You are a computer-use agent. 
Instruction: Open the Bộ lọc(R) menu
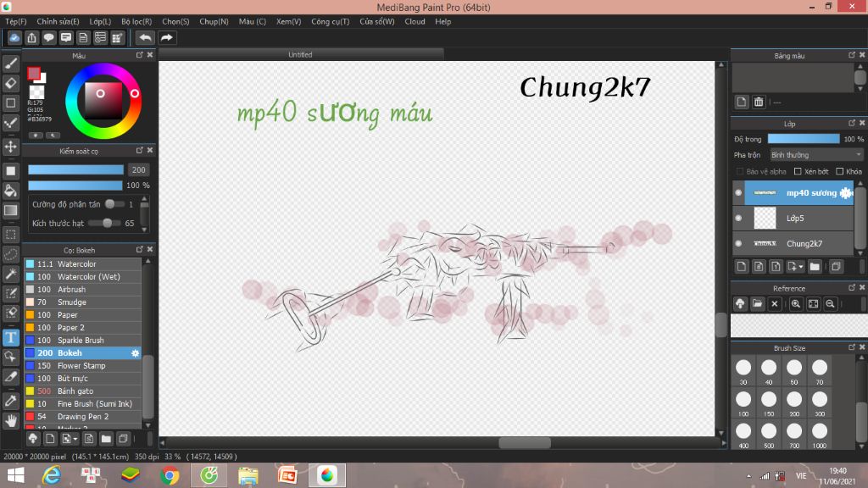click(136, 21)
